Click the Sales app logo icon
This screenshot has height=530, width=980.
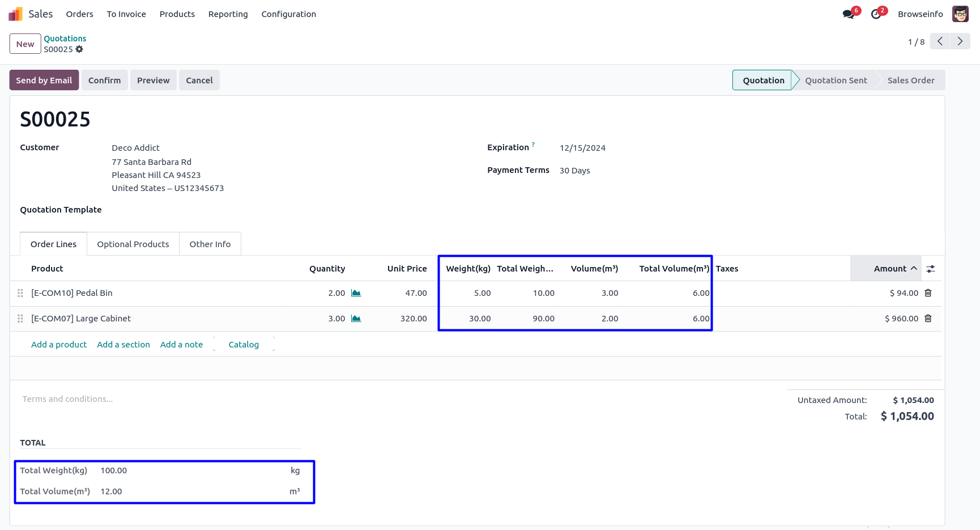pyautogui.click(x=15, y=14)
